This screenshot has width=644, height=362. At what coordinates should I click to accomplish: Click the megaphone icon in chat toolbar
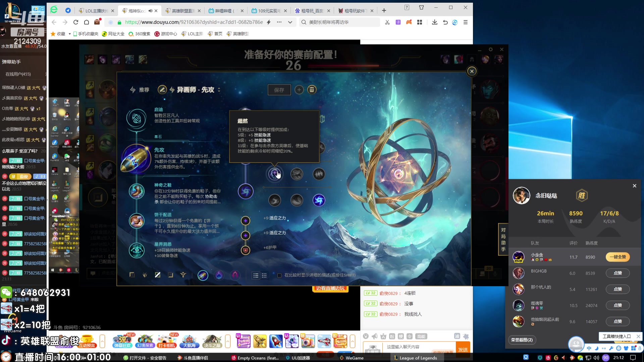(375, 336)
